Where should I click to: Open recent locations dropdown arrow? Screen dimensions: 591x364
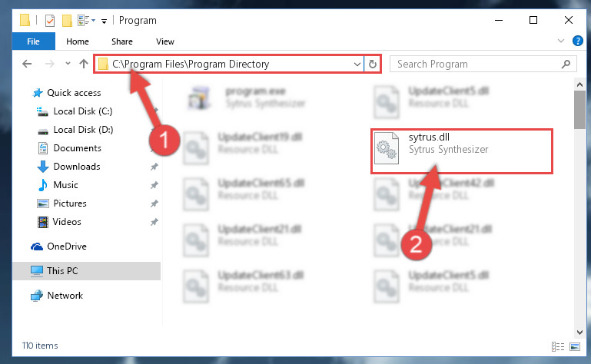pyautogui.click(x=68, y=63)
